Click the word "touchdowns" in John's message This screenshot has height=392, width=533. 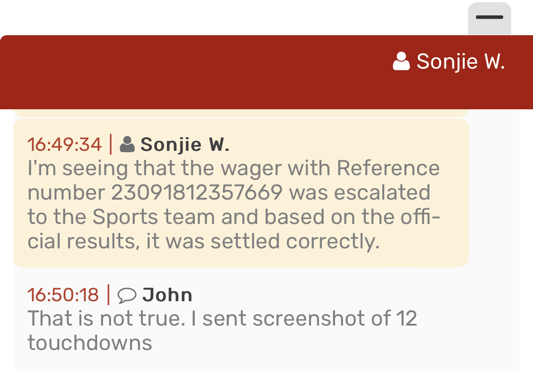(90, 343)
